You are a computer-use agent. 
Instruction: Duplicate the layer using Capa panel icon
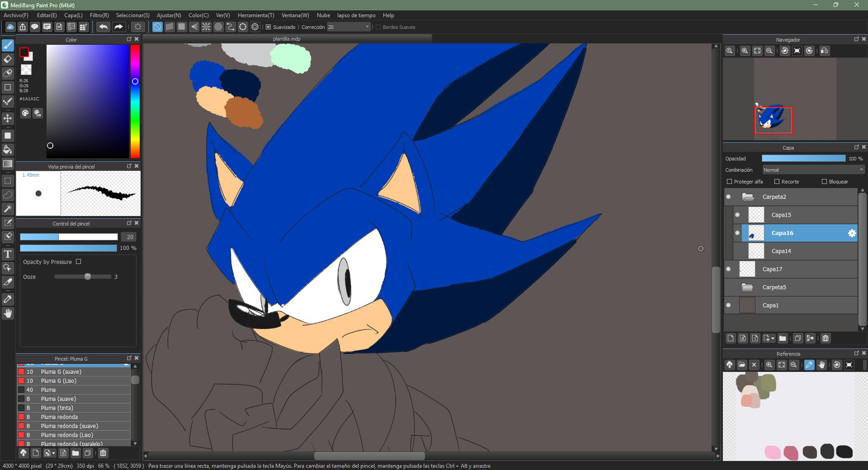point(798,338)
